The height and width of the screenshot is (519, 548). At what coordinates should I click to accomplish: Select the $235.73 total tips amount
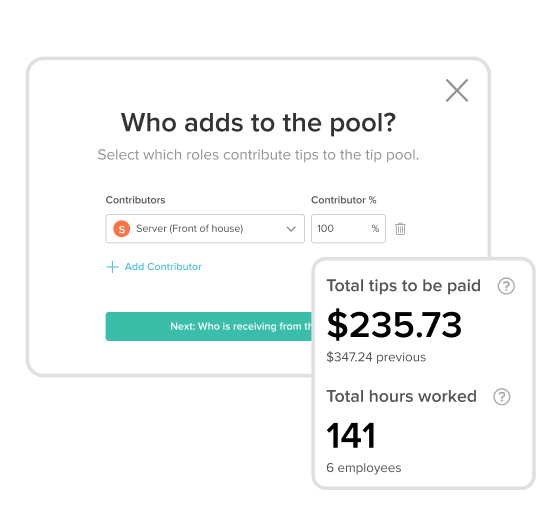click(x=394, y=325)
